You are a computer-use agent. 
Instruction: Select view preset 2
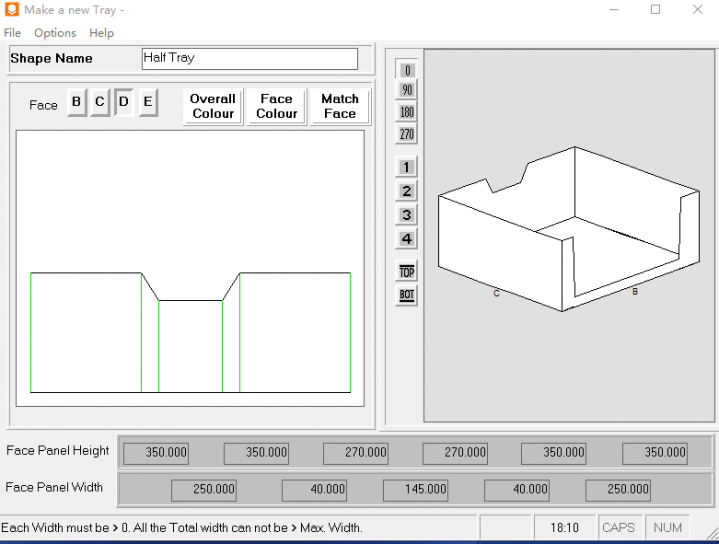pyautogui.click(x=406, y=191)
